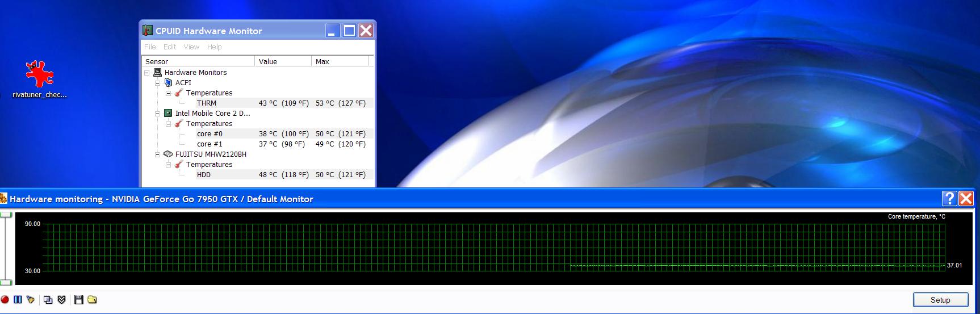Click the CPUID Hardware Monitor title icon
This screenshot has width=980, height=314.
[148, 31]
